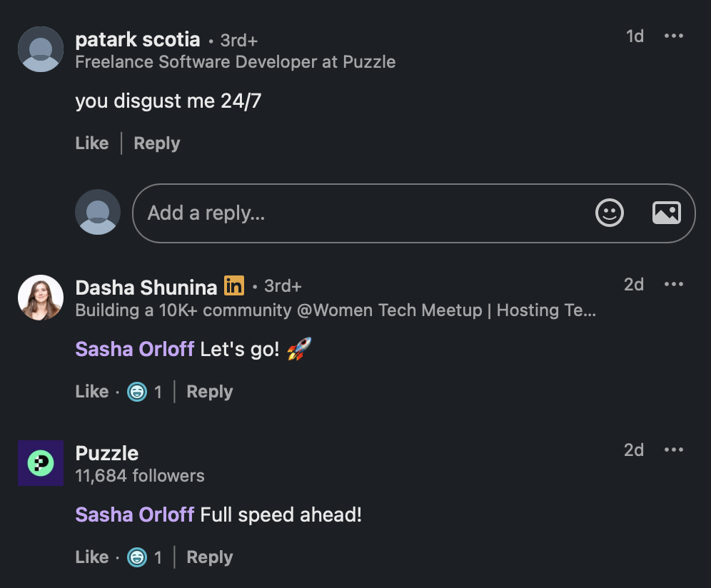Open Sasha Orloff mention in Dasha's comment

coord(135,349)
